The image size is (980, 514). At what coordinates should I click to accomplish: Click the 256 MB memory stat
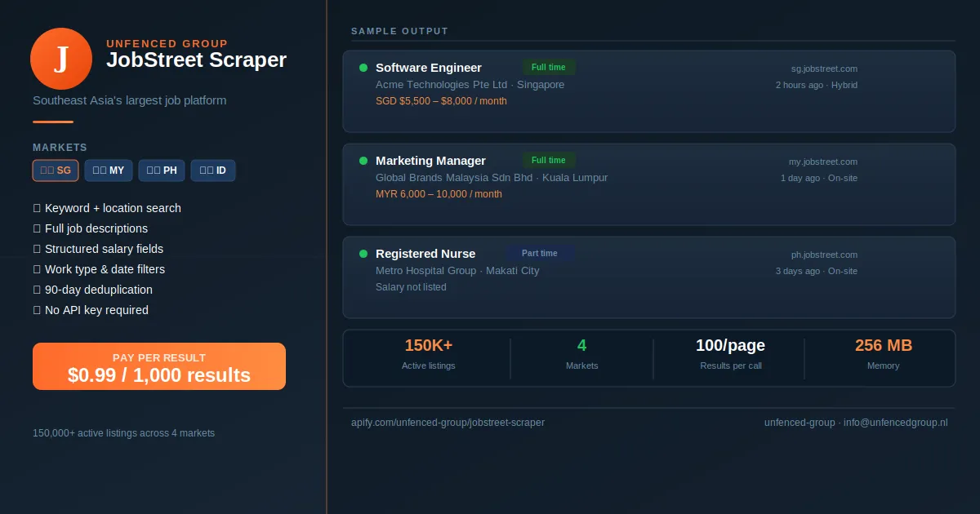point(884,354)
